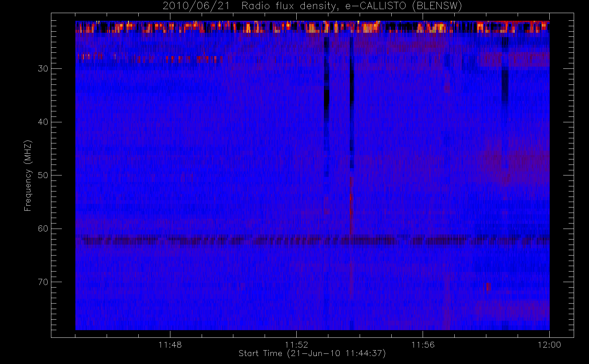Click the 11:52 time tick label
Viewport: 589px width, 364px height.
point(296,345)
